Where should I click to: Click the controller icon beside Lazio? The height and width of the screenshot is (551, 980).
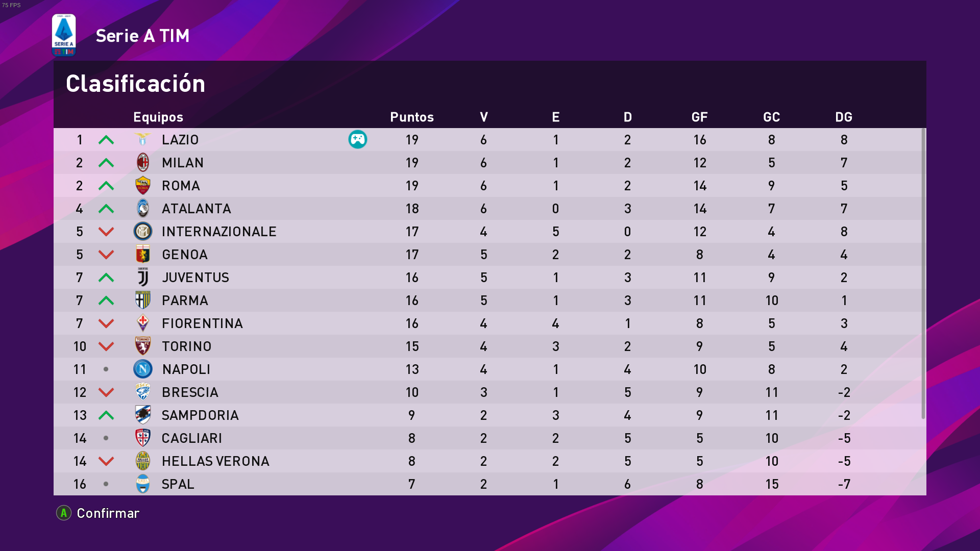[x=357, y=139]
